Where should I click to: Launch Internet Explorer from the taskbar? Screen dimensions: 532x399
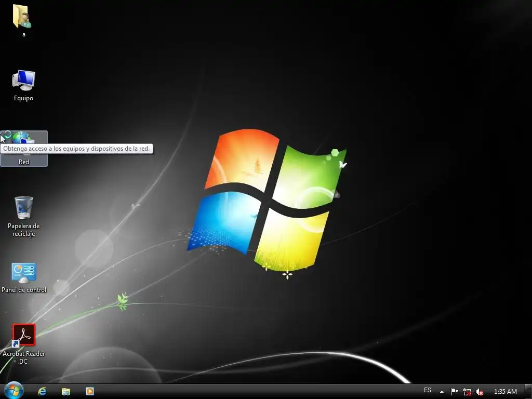coord(42,391)
